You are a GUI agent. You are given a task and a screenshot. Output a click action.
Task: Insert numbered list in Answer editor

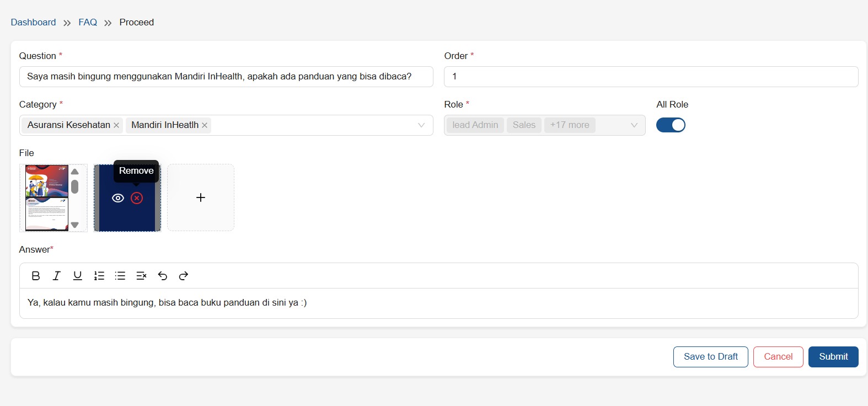coord(99,276)
